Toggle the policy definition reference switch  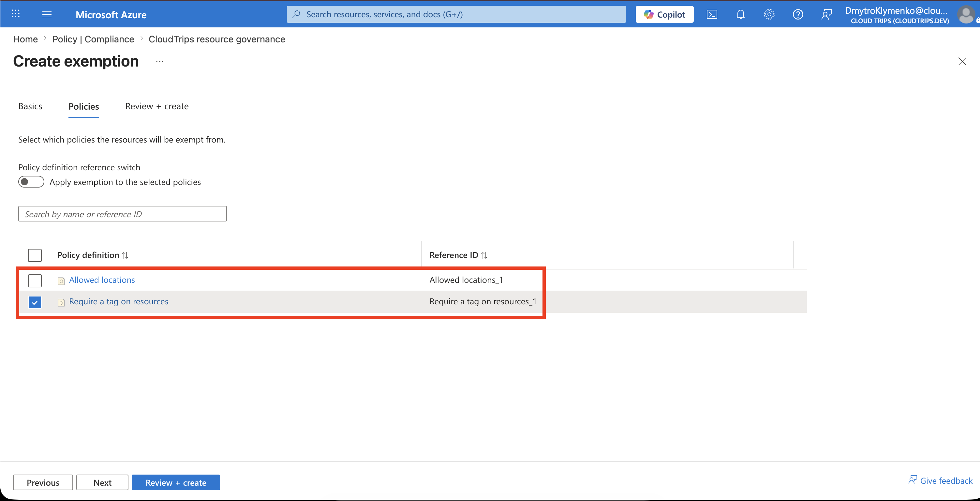click(31, 182)
